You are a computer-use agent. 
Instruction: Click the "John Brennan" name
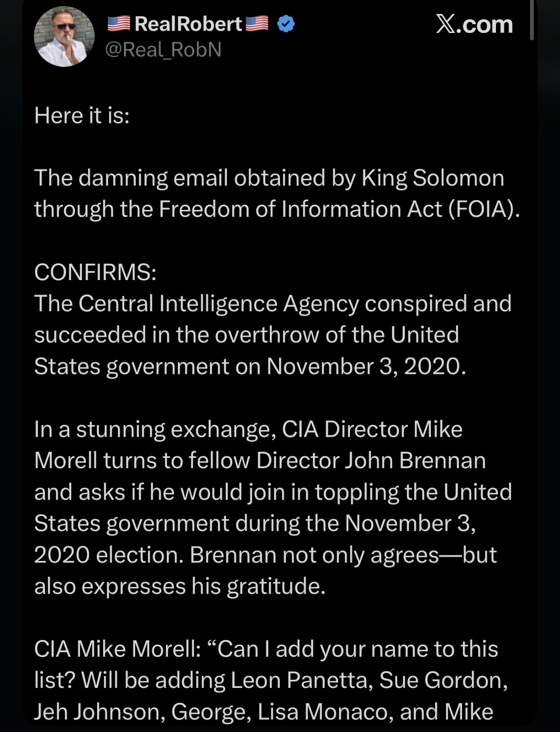[415, 460]
